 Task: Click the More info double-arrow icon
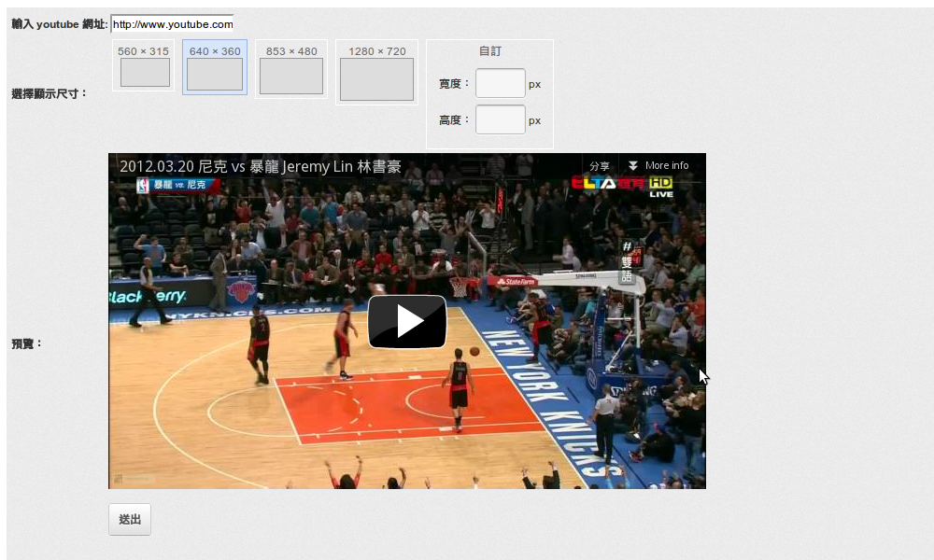point(633,165)
